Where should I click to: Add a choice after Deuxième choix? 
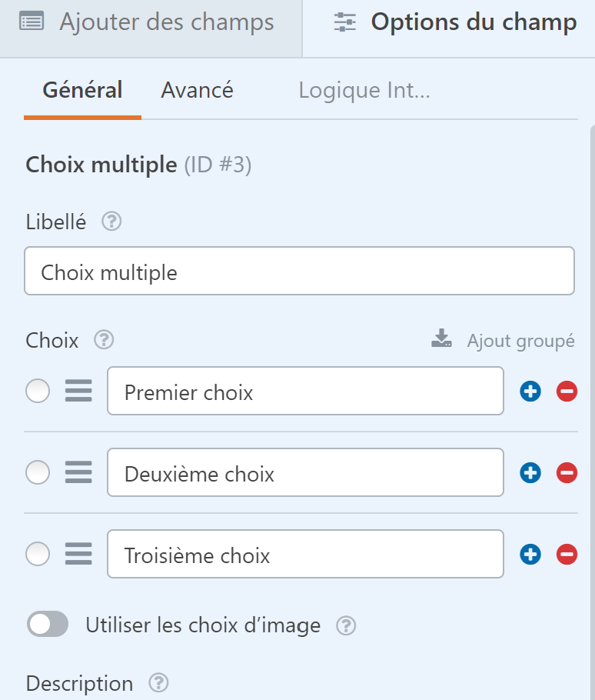coord(530,473)
